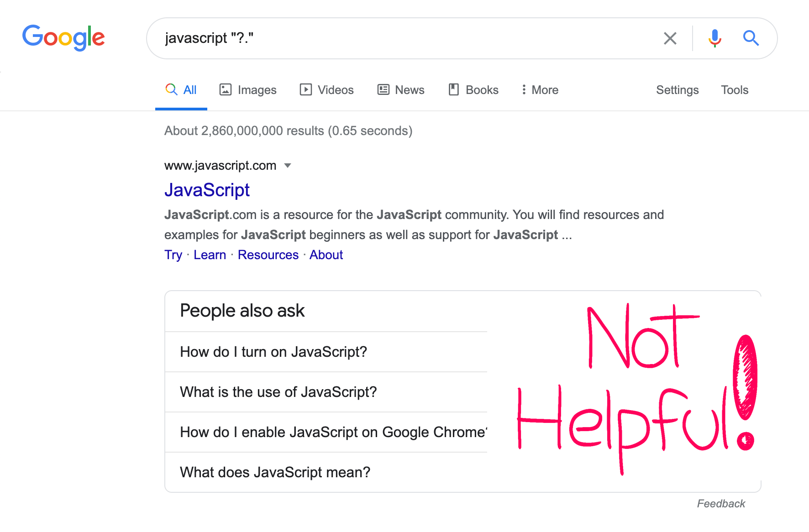Open the Tools options

click(x=735, y=90)
